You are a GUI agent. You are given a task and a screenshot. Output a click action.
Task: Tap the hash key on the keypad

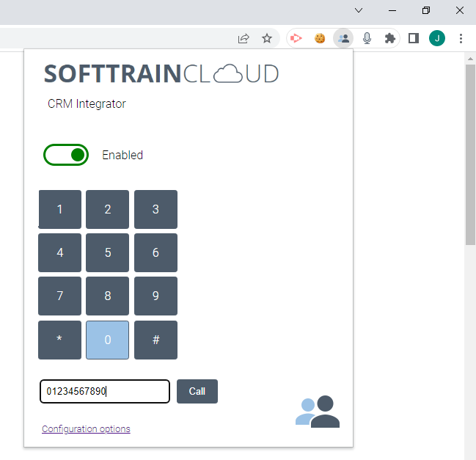click(155, 340)
